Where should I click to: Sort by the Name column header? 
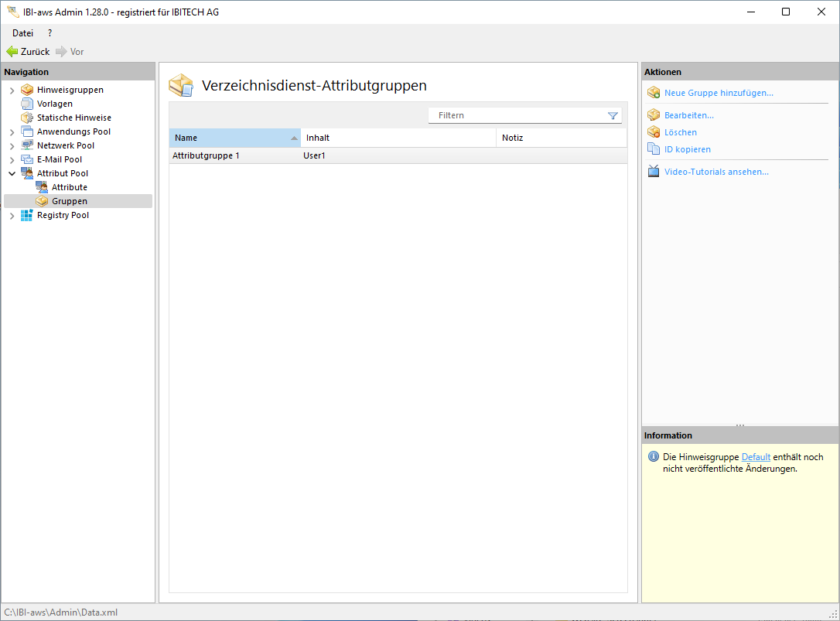232,138
